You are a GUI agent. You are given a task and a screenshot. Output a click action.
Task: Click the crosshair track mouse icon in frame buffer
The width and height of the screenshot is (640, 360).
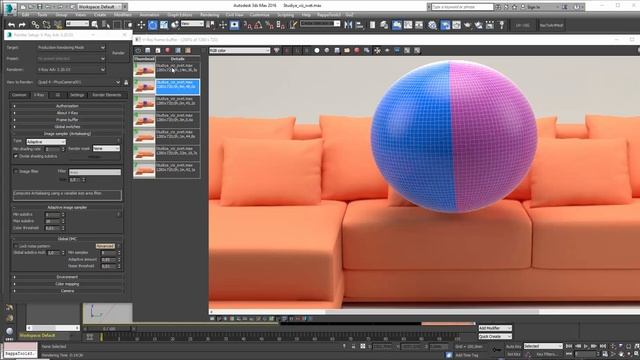click(377, 50)
